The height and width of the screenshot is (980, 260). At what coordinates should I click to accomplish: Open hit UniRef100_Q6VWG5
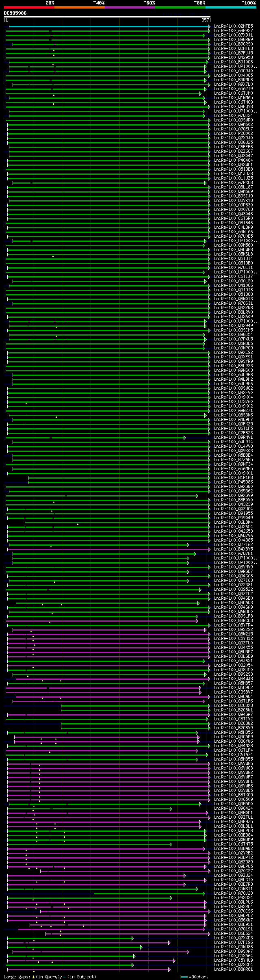click(x=233, y=764)
